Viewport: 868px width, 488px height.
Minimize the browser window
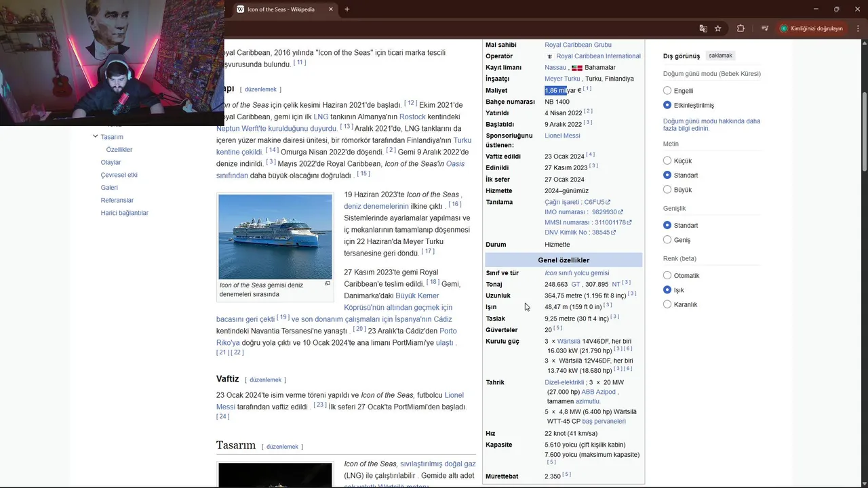pyautogui.click(x=817, y=9)
